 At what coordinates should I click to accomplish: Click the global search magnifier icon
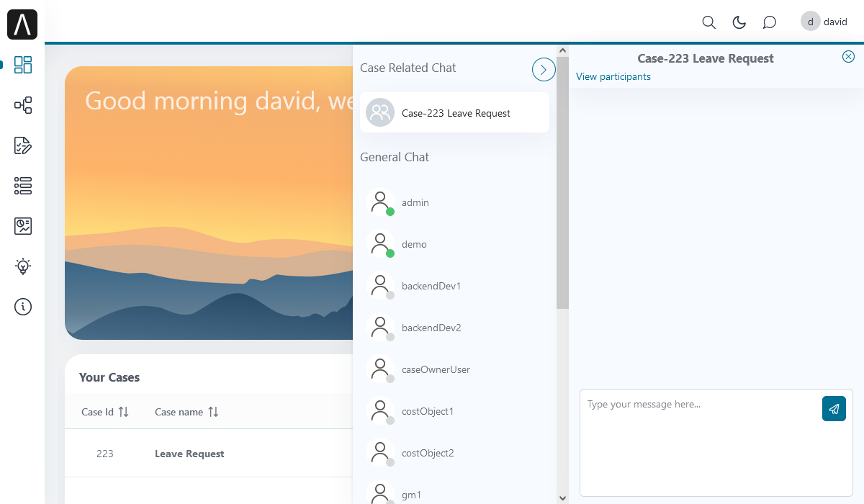click(708, 22)
